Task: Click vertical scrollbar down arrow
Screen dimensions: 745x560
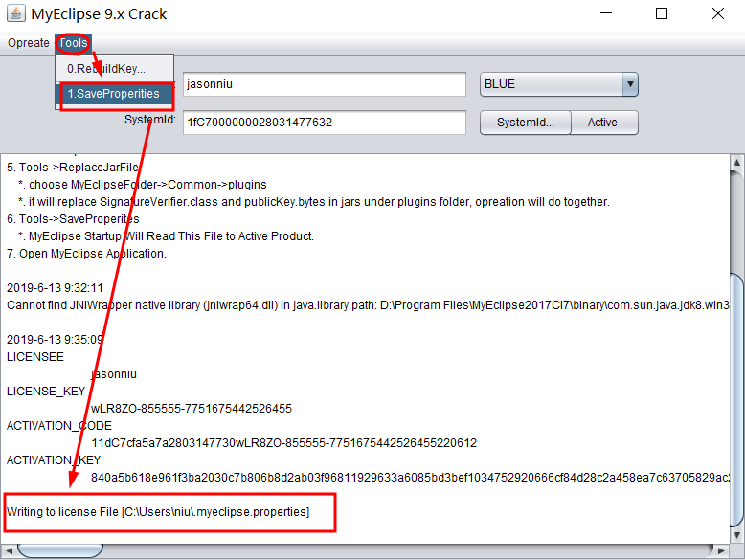Action: pyautogui.click(x=736, y=535)
